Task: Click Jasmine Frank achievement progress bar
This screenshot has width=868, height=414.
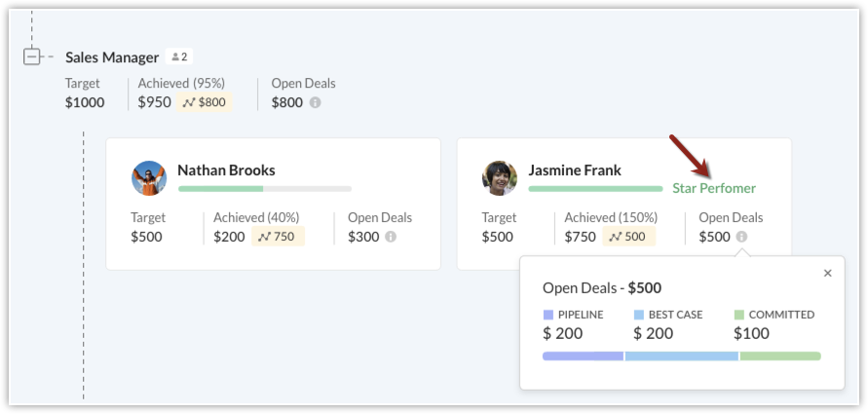Action: (595, 188)
